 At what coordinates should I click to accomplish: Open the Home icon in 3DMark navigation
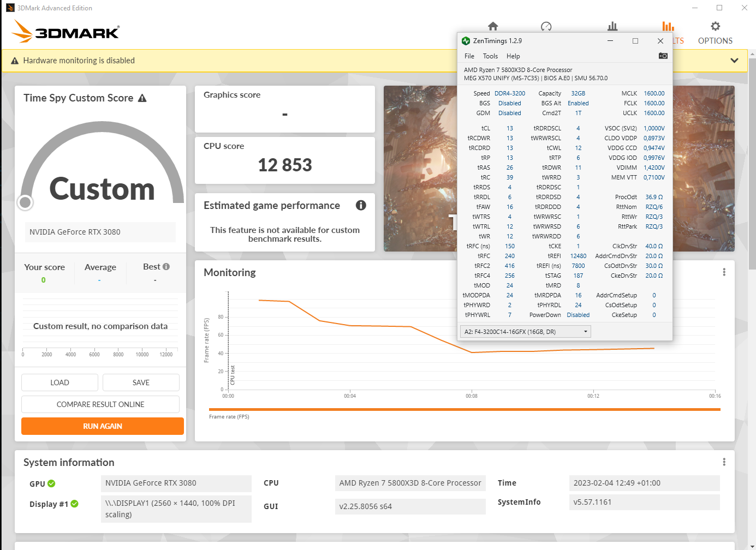click(x=493, y=26)
